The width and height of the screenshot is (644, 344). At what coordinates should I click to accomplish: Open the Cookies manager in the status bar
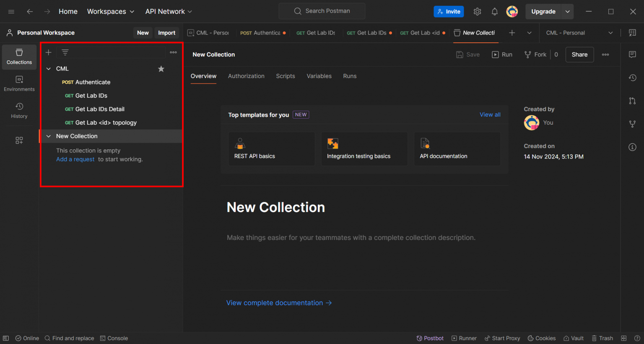click(x=542, y=338)
